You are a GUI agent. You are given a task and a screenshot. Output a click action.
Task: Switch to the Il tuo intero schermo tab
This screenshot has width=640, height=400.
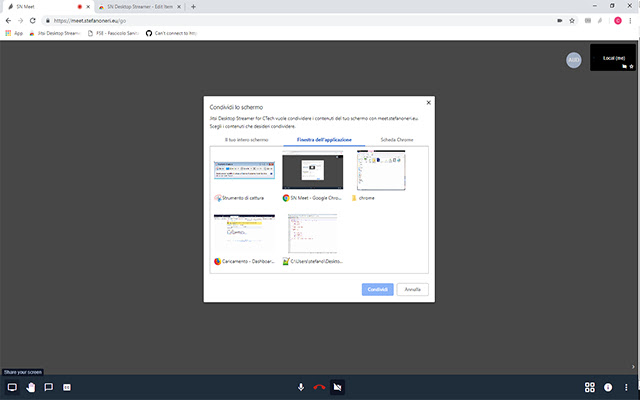coord(247,140)
